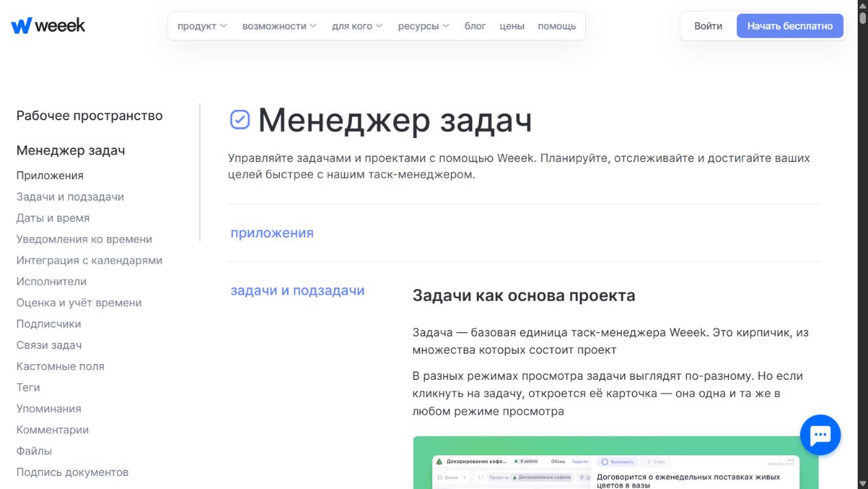Go to Задачи и подзадачи in sidebar
The height and width of the screenshot is (489, 868).
tap(70, 196)
